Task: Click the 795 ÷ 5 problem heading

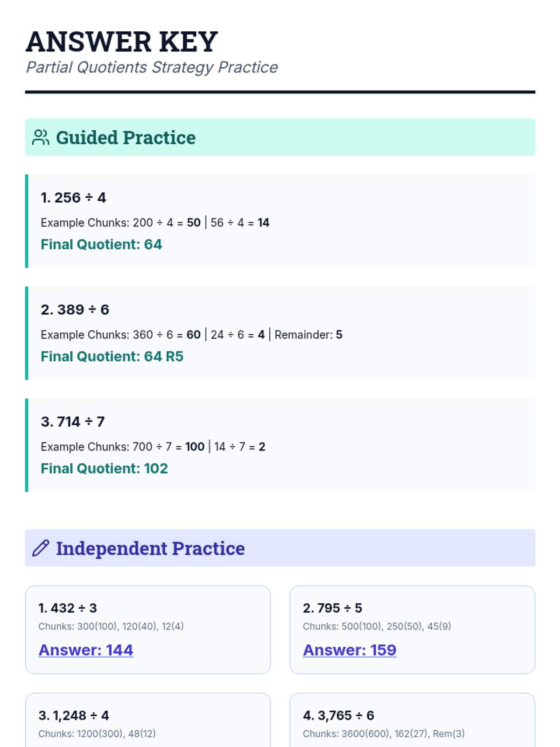Action: point(332,608)
